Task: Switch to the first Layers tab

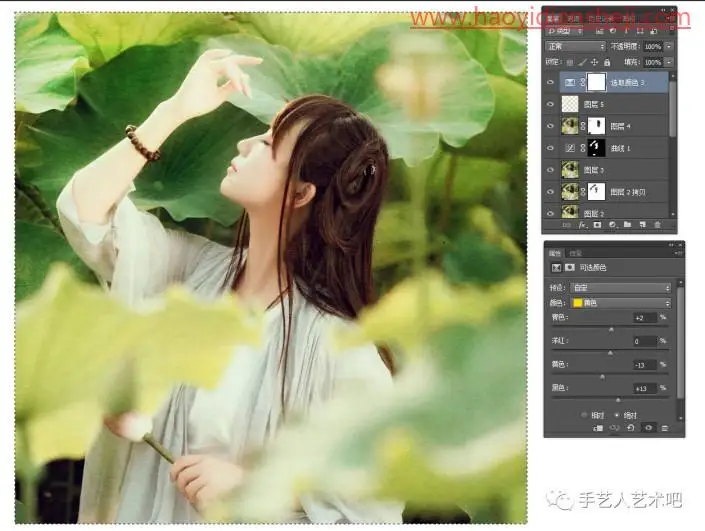Action: [553, 18]
